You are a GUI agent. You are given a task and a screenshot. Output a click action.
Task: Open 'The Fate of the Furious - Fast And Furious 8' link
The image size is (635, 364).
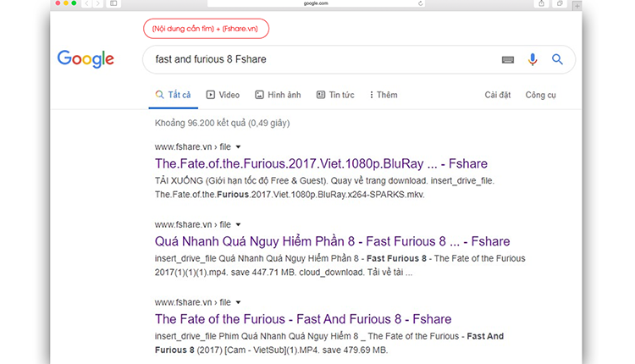303,319
